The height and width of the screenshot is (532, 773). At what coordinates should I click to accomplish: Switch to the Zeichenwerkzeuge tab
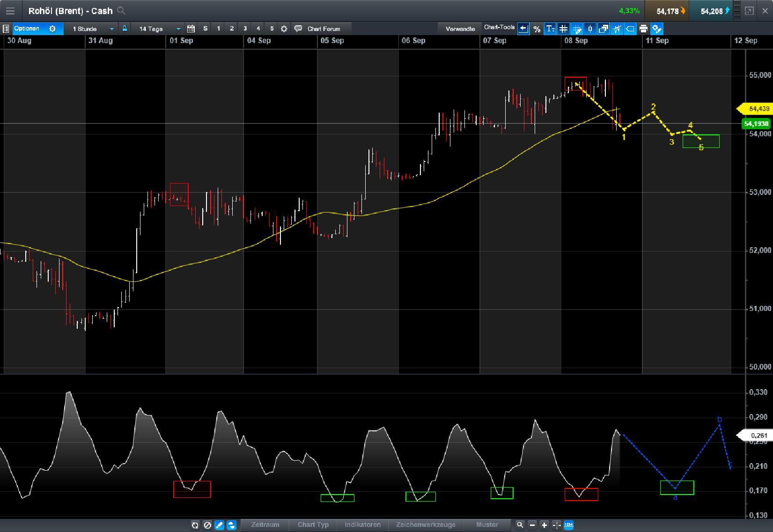click(x=426, y=525)
